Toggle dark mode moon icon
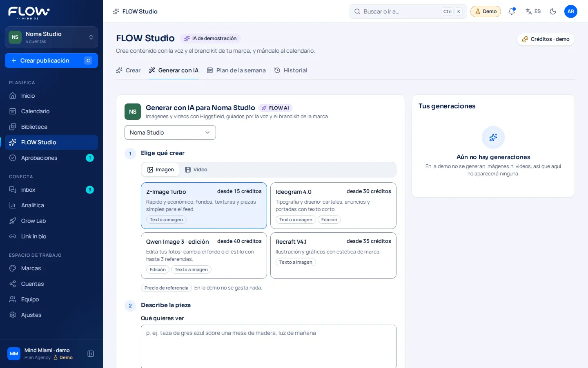Viewport: 588px width, 368px height. [553, 11]
